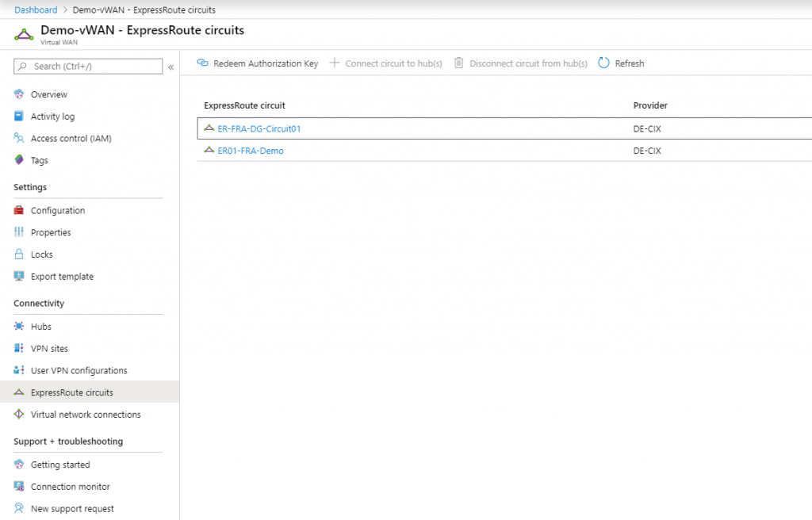
Task: Click the VPN sites icon
Action: pos(19,348)
